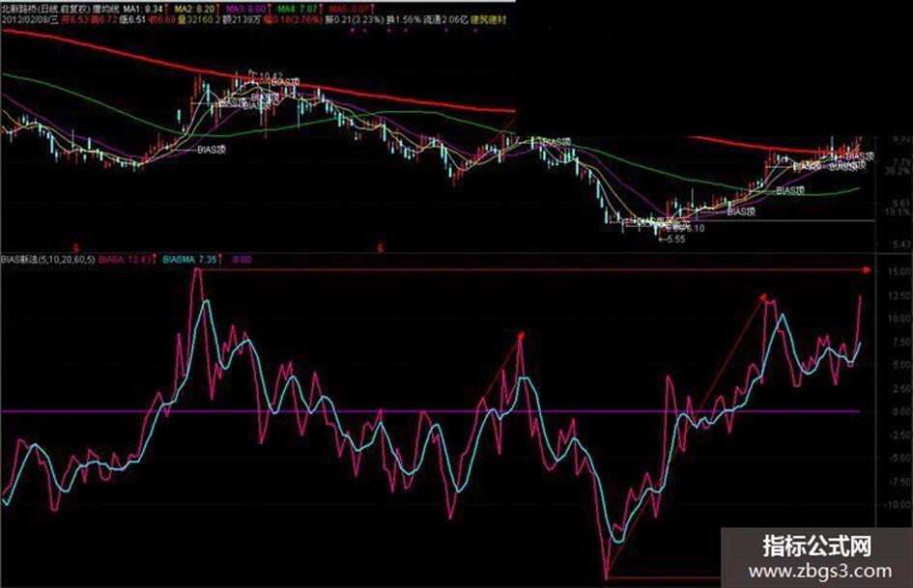Click the MA1: 8.34 indicator value
The image size is (913, 588).
click(x=143, y=9)
